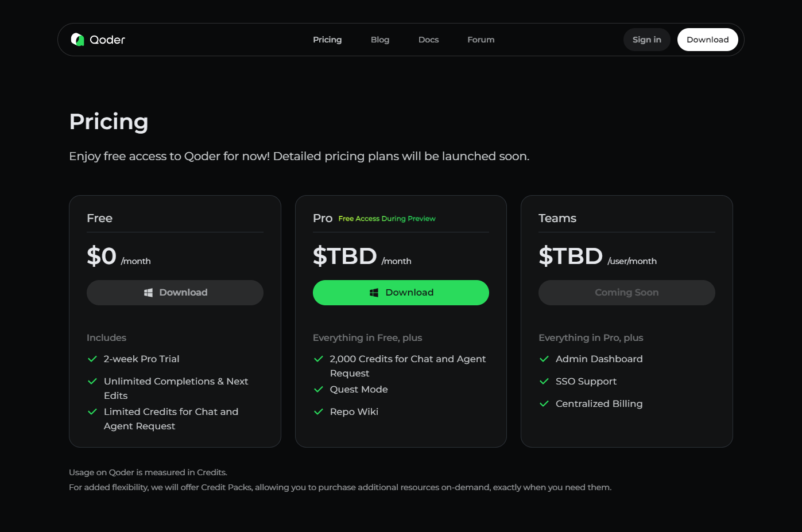The height and width of the screenshot is (532, 802).
Task: Click the Teams plan $TBD price
Action: (x=571, y=256)
